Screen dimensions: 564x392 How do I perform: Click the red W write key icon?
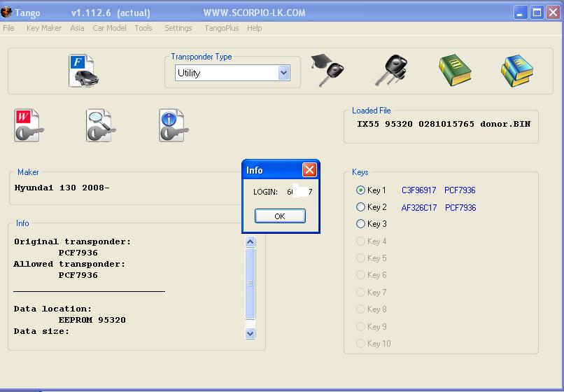pyautogui.click(x=29, y=125)
